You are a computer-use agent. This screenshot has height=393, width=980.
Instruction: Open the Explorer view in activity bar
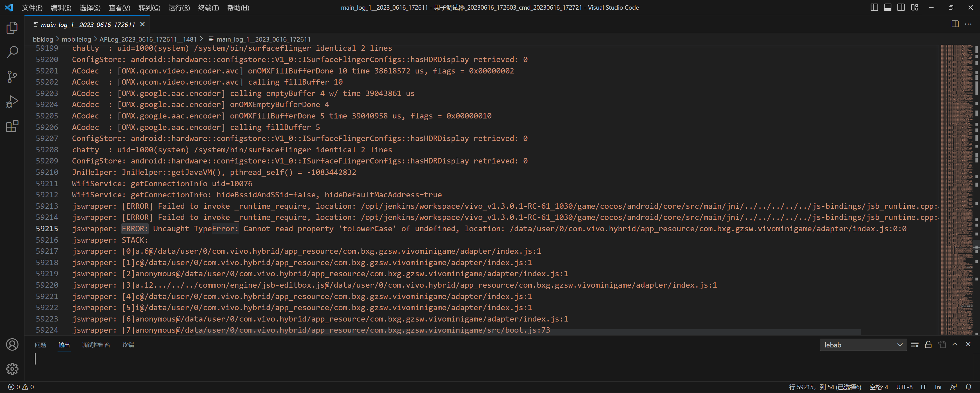click(x=12, y=28)
